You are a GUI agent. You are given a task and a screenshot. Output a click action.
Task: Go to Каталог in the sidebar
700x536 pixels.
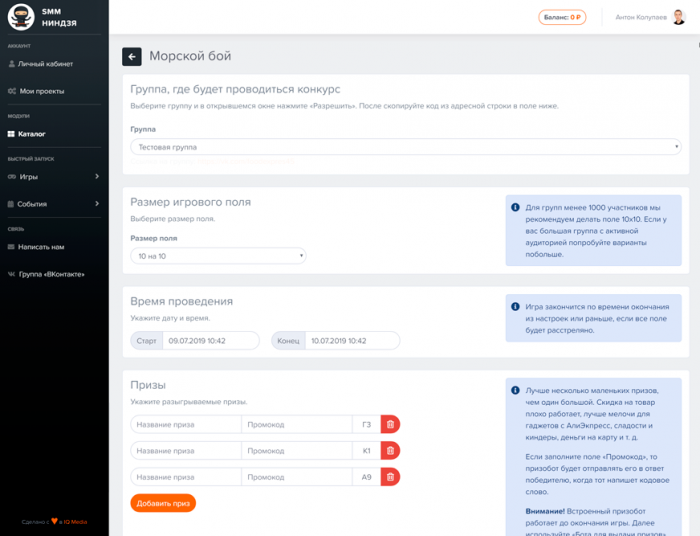tap(32, 133)
